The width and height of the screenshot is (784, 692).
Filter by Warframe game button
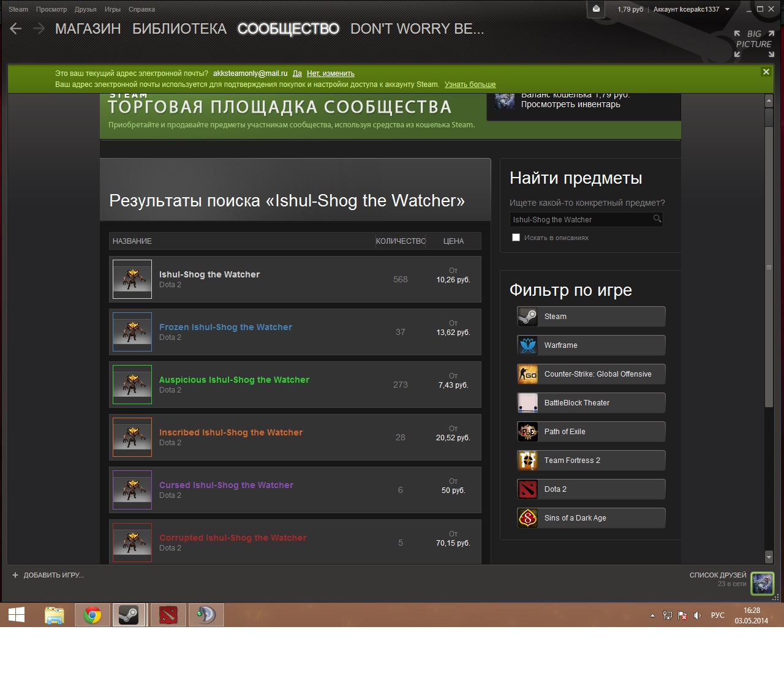coord(591,345)
